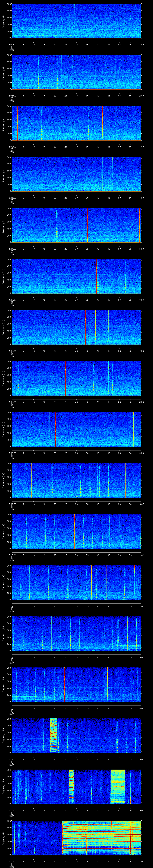
Task: Click red line near 39 s in 3:05:00 panel
Action: pyautogui.click(x=97, y=276)
